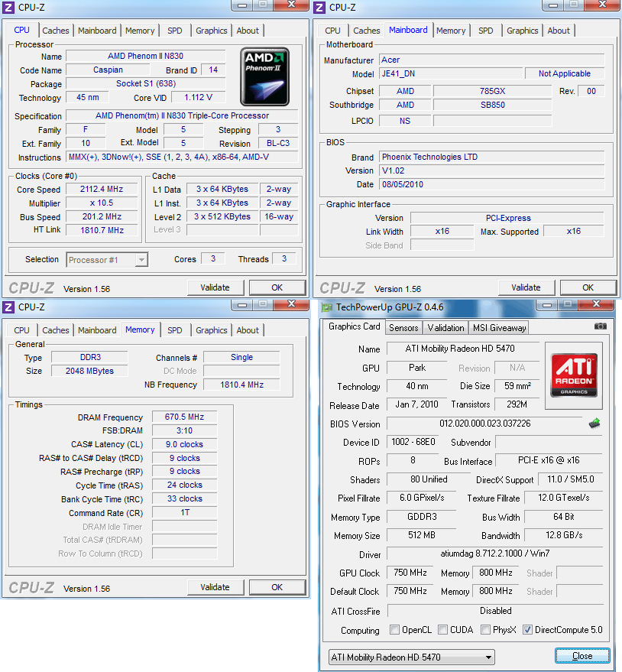
Task: Switch to Caches tab in CPU window
Action: click(55, 31)
